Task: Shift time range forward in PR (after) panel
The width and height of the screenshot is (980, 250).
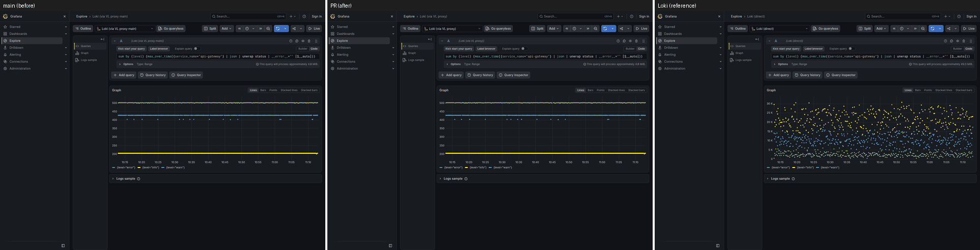Action: pos(588,29)
